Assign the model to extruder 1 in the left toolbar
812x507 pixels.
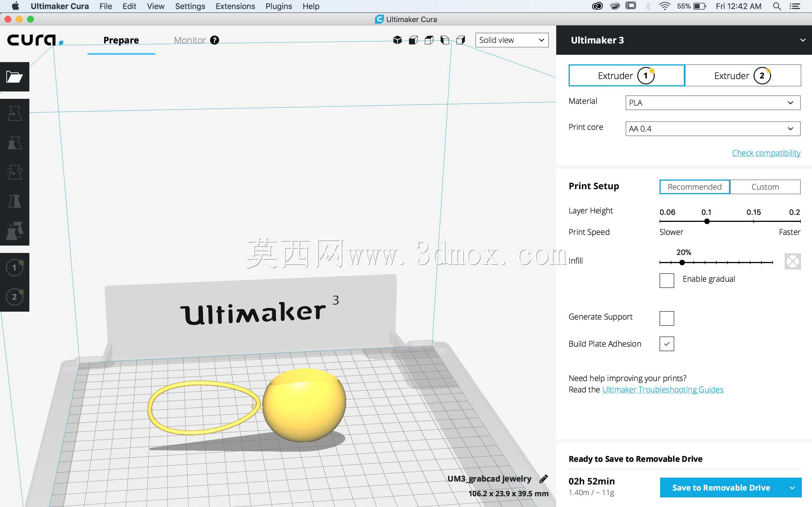14,268
